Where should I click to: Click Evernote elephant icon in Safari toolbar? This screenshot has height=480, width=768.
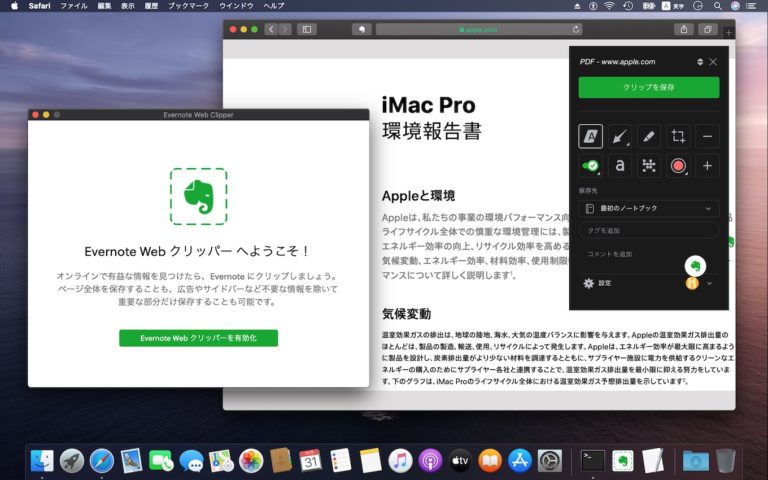point(359,29)
